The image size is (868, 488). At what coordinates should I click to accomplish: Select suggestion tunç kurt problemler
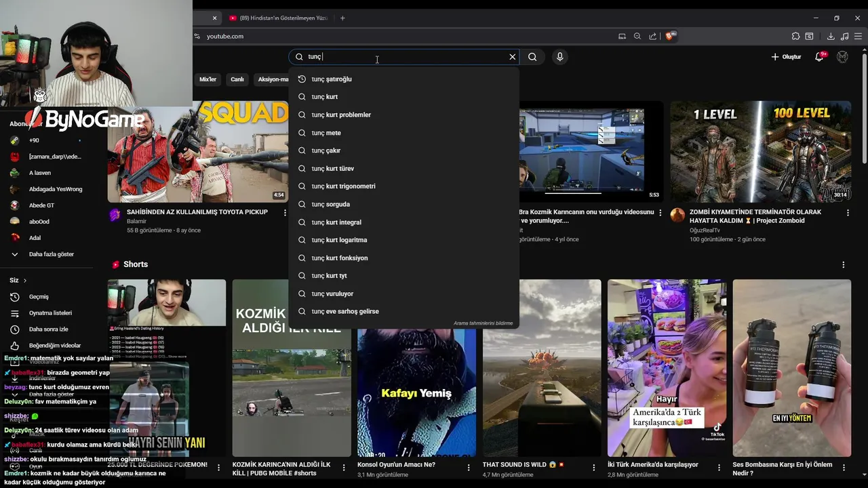click(403, 115)
